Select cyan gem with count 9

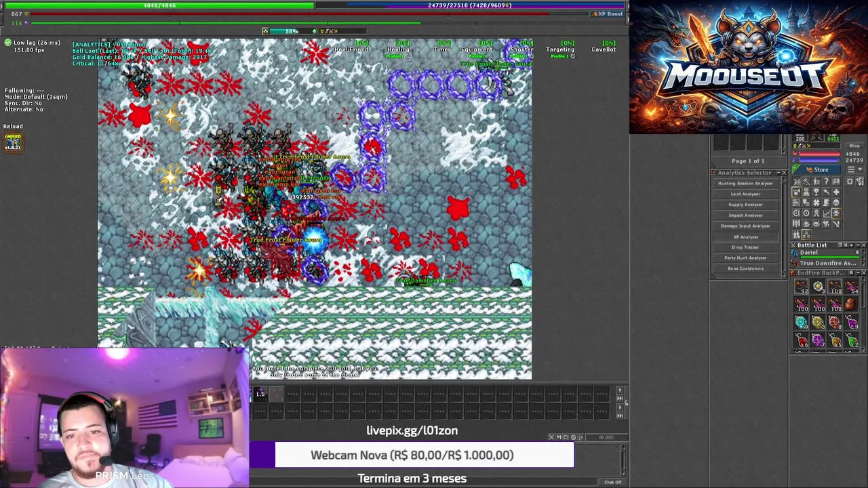point(802,323)
